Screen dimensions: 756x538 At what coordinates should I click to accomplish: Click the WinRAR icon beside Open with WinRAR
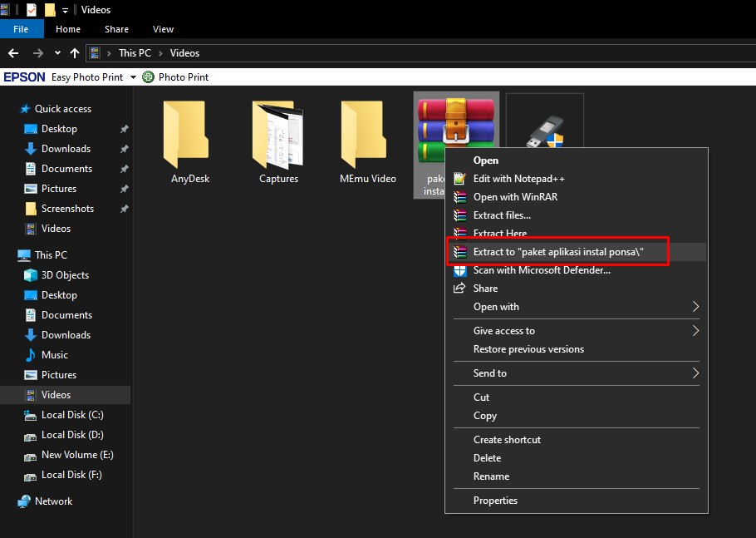pos(460,197)
